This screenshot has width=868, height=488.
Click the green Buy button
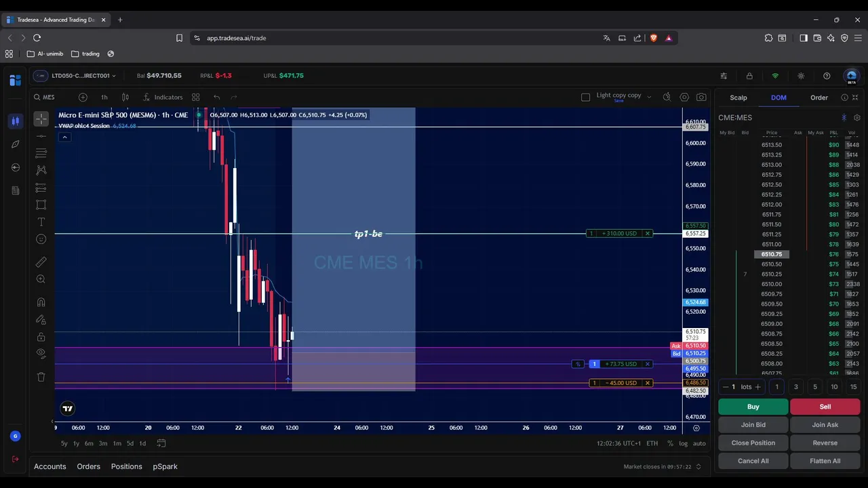pyautogui.click(x=753, y=407)
